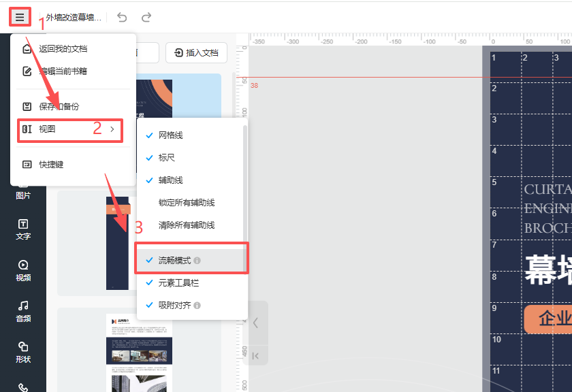Image resolution: width=572 pixels, height=392 pixels.
Task: Click info icon next to 吸附对齐
Action: (197, 306)
